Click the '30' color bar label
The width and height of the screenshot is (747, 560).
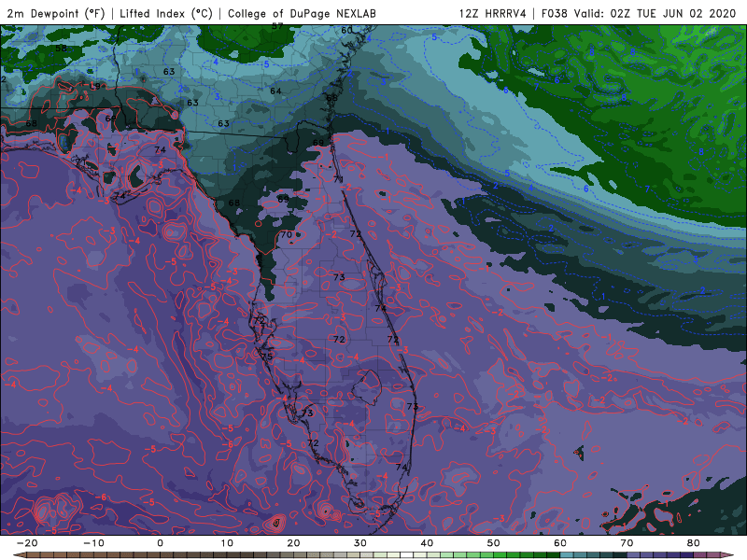[x=360, y=543]
